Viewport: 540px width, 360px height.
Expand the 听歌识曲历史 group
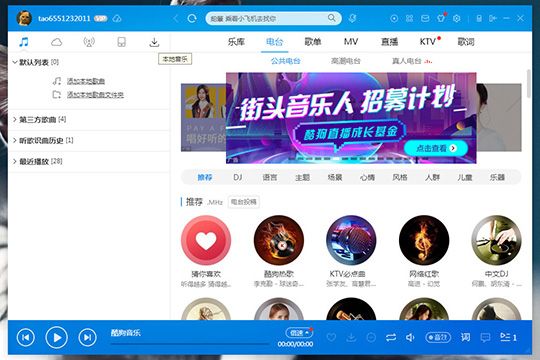tap(15, 141)
